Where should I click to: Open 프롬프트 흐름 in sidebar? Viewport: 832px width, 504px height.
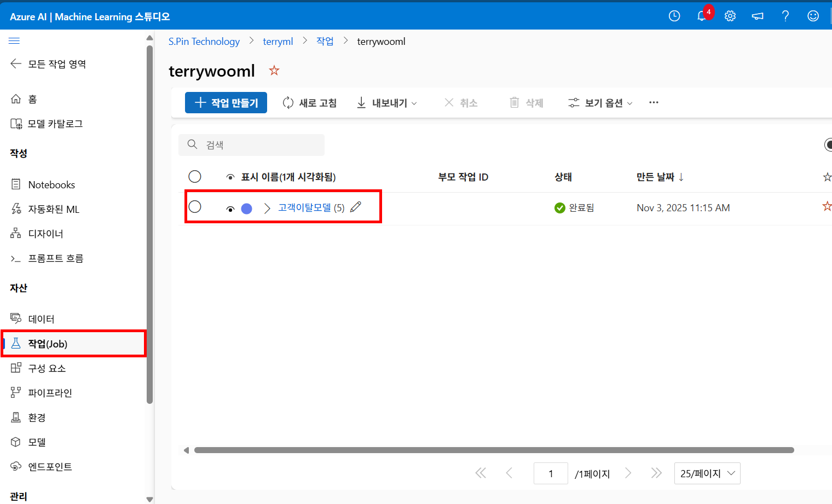click(56, 258)
